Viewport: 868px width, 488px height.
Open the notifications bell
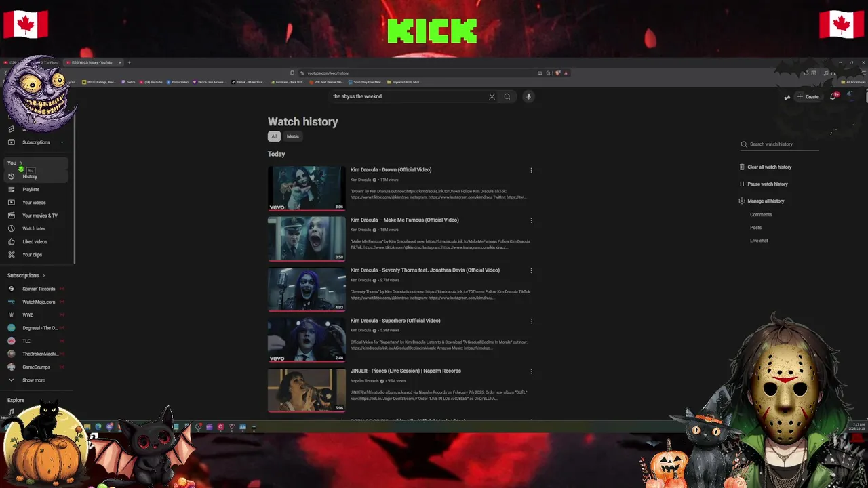pos(833,96)
